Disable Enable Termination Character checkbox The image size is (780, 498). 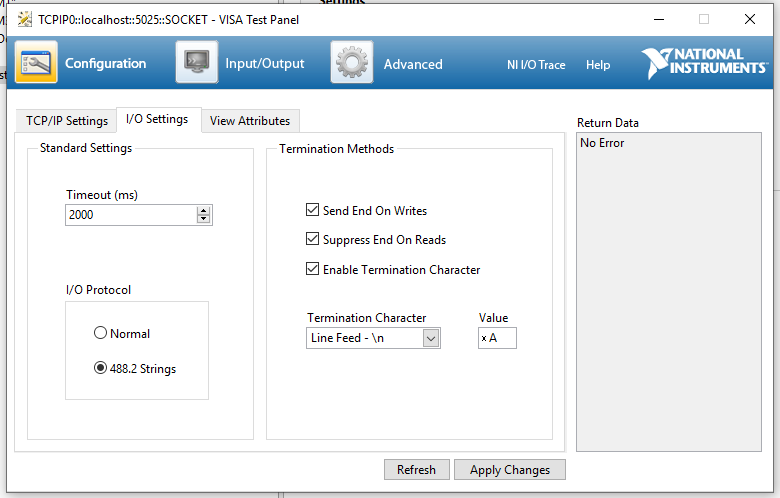(x=312, y=269)
